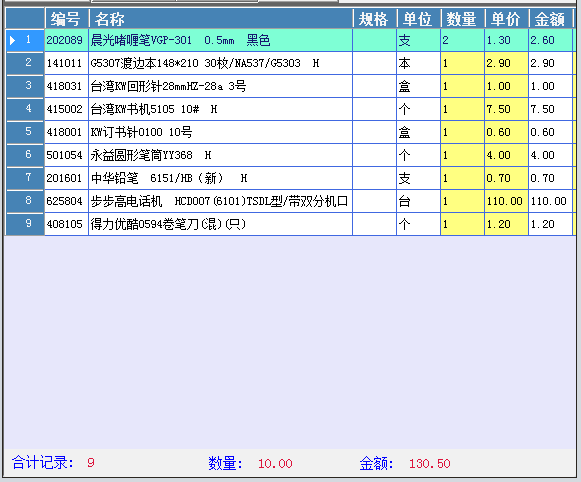
Task: Click the quantity cell for 步步高电话机
Action: [x=462, y=202]
